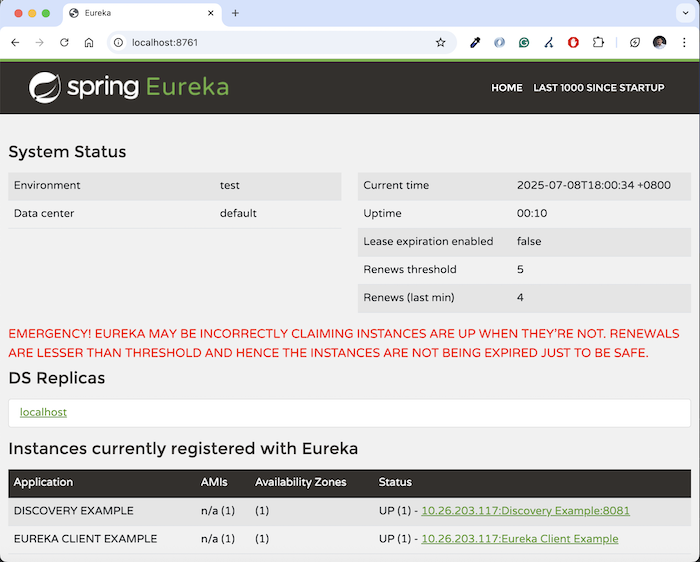The width and height of the screenshot is (700, 562).
Task: Click the red EMERGENCY warning message
Action: click(x=344, y=343)
